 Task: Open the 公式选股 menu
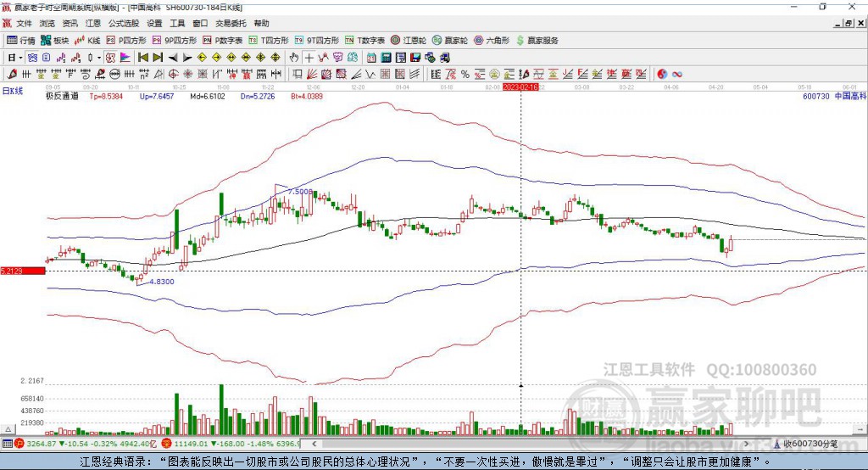[124, 23]
